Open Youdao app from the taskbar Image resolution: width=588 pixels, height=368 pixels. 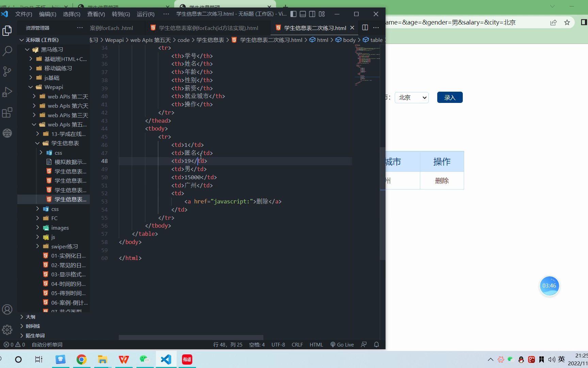187,359
